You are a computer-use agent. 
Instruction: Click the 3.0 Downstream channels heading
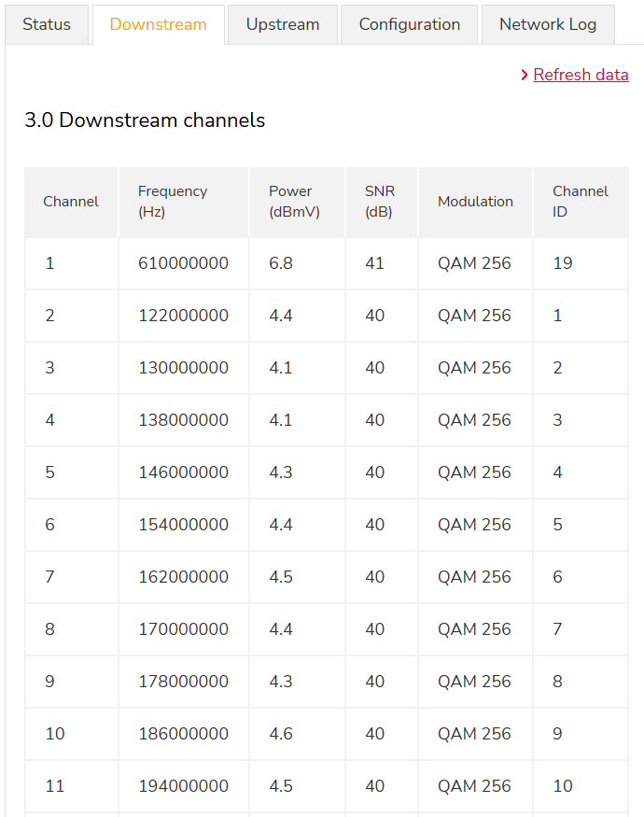coord(145,120)
